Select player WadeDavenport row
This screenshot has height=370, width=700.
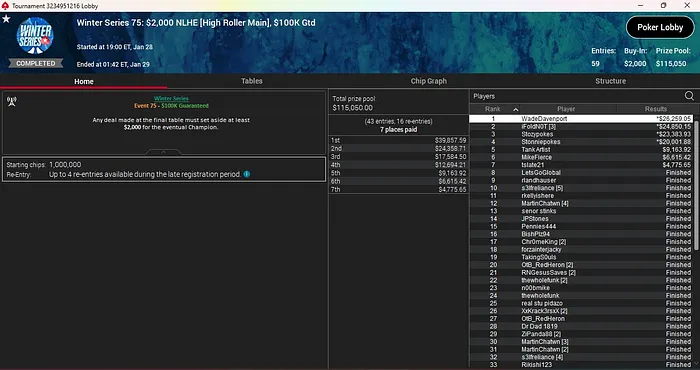click(581, 119)
